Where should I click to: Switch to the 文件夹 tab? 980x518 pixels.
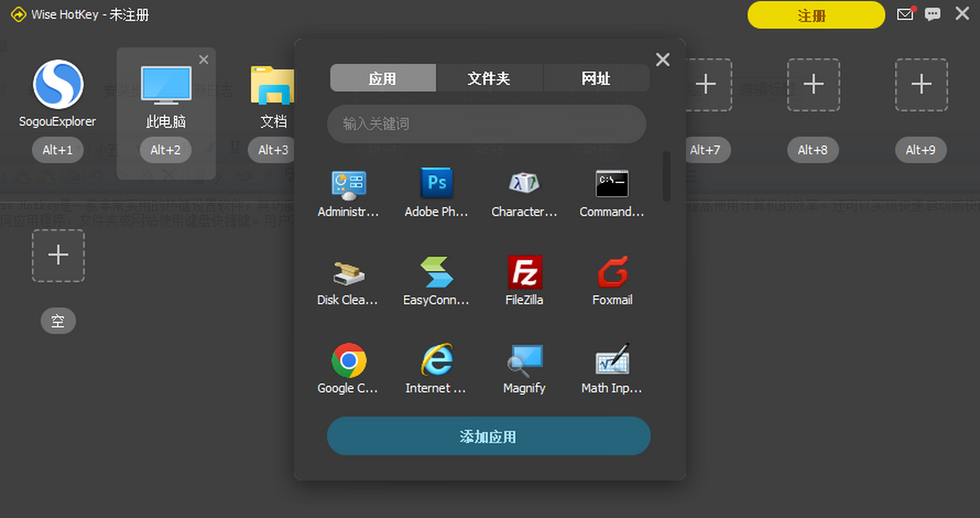pos(489,78)
